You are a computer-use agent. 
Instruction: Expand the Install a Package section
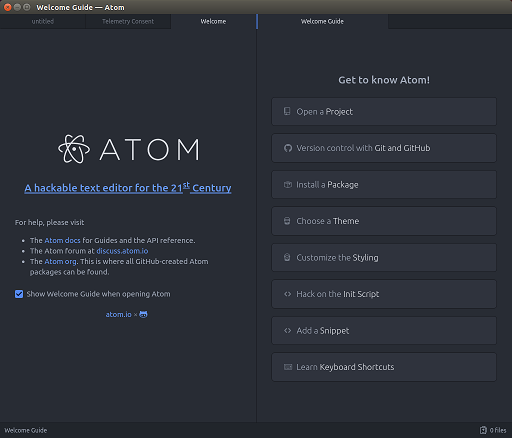coord(384,185)
